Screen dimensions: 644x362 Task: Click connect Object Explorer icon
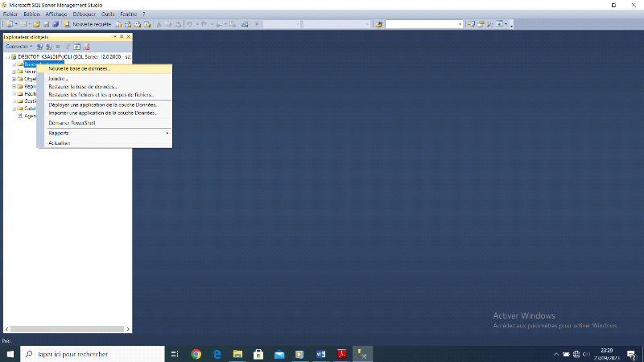(x=39, y=47)
